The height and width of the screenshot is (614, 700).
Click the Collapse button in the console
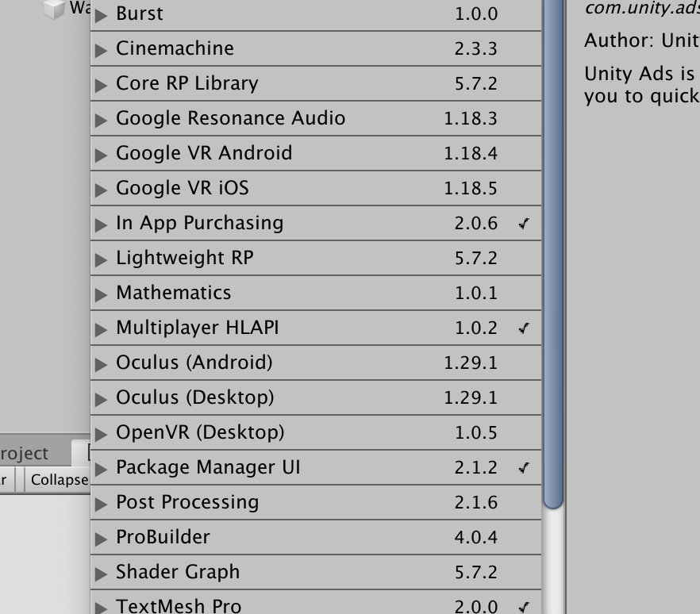click(58, 480)
